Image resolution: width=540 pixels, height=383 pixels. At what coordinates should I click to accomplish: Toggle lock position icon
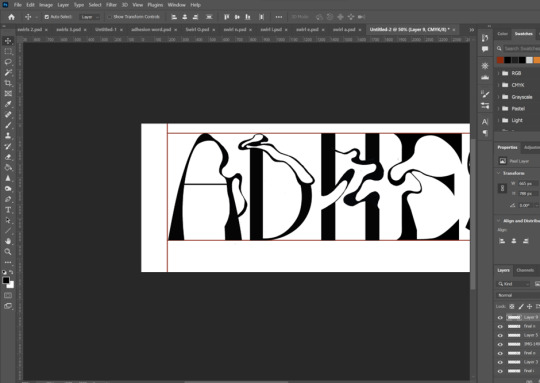[529, 307]
